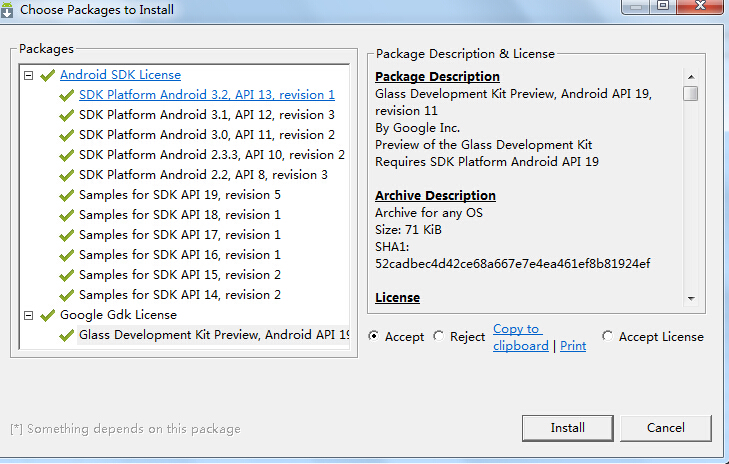Select SDK Platform Android 2.3.3, API 10 row
This screenshot has height=464, width=729.
212,155
